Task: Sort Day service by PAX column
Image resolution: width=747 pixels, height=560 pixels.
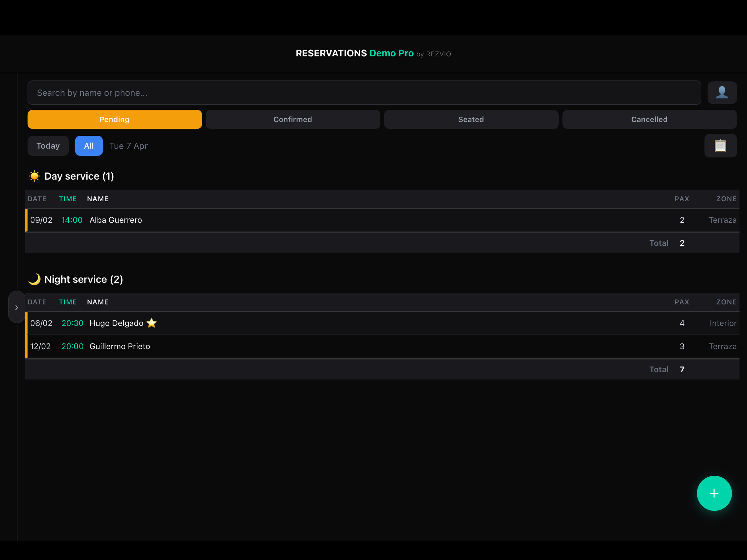Action: point(682,199)
